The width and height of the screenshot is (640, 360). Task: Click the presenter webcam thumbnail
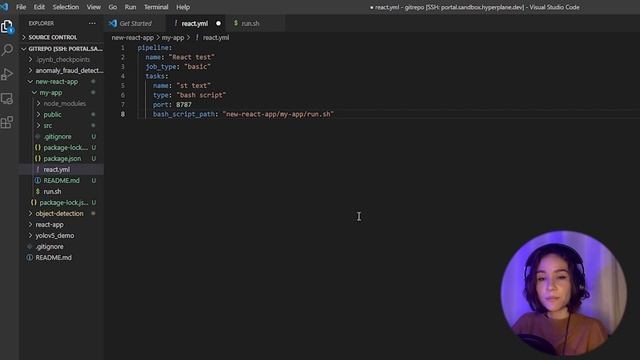[x=563, y=293]
